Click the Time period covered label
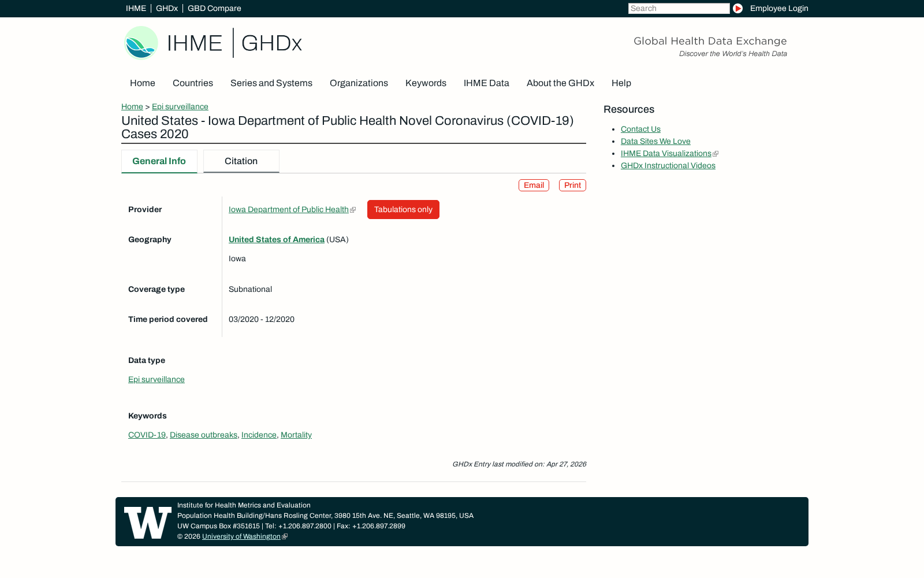Viewport: 924px width, 578px height. (168, 320)
